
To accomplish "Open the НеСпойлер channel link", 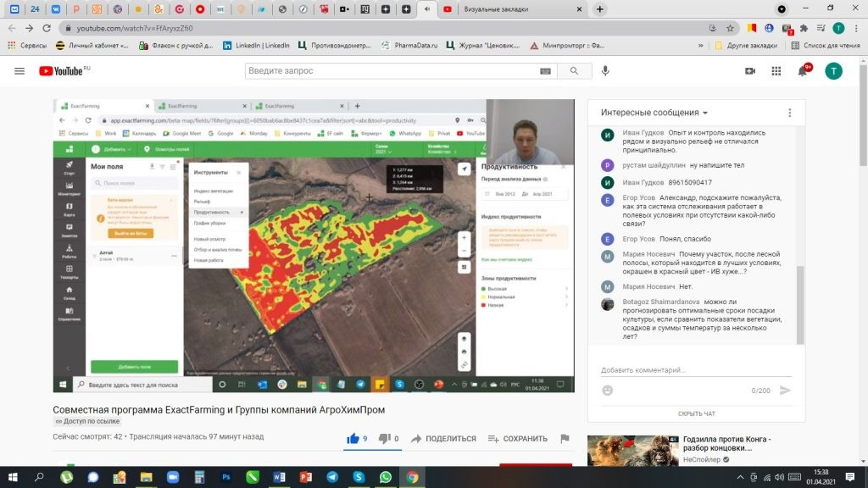I will pyautogui.click(x=701, y=459).
